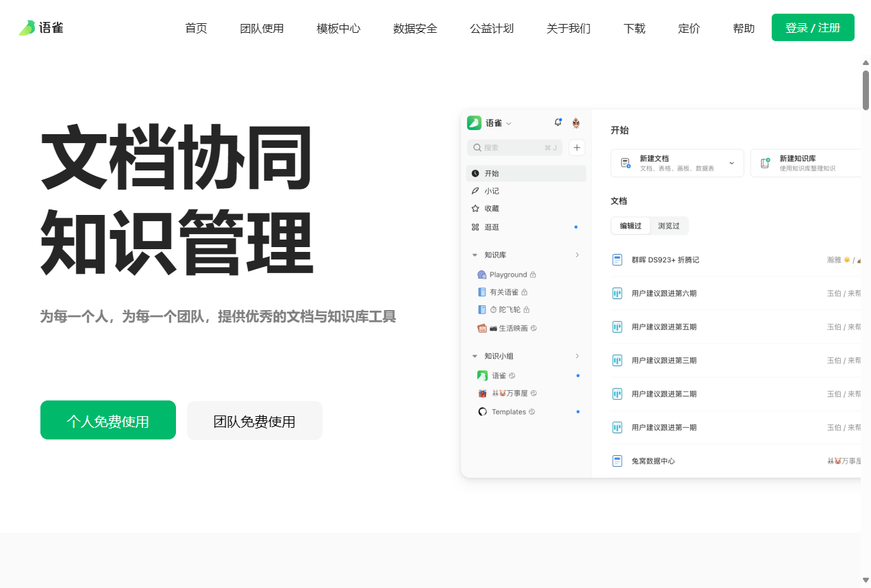This screenshot has height=588, width=871.
Task: Switch to the 浏览过 filter
Action: 669,226
